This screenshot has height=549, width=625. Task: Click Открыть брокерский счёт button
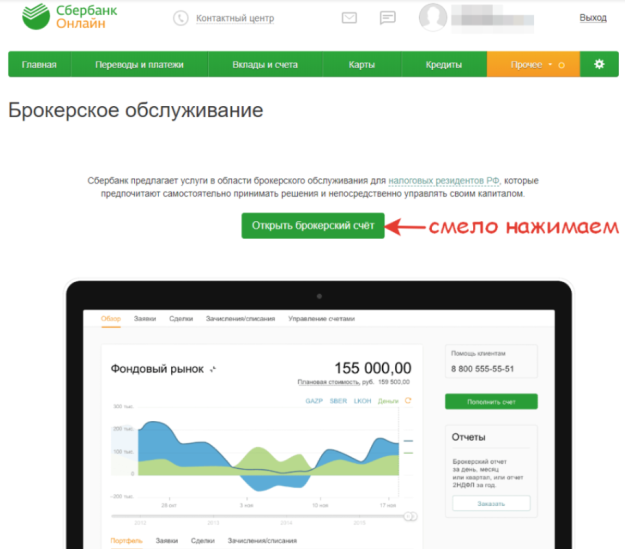tap(313, 226)
